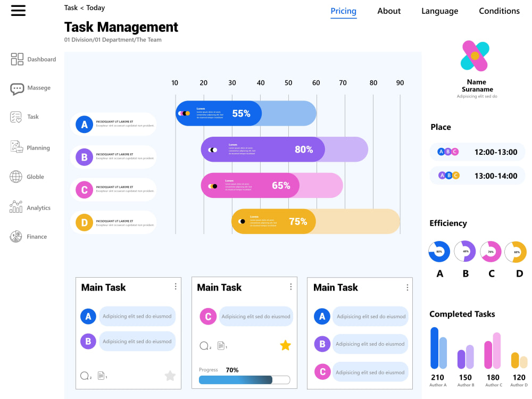Click the Efficiency B donut chart
Image resolution: width=532 pixels, height=399 pixels.
pyautogui.click(x=465, y=251)
